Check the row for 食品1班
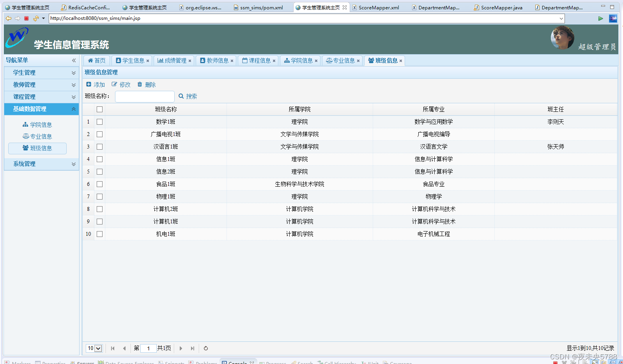The image size is (623, 364). [x=99, y=184]
